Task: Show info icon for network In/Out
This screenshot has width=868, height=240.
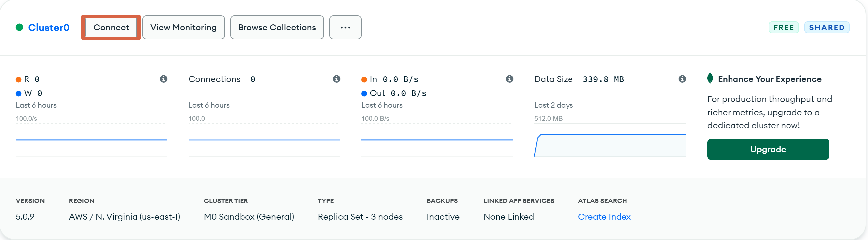Action: point(509,79)
